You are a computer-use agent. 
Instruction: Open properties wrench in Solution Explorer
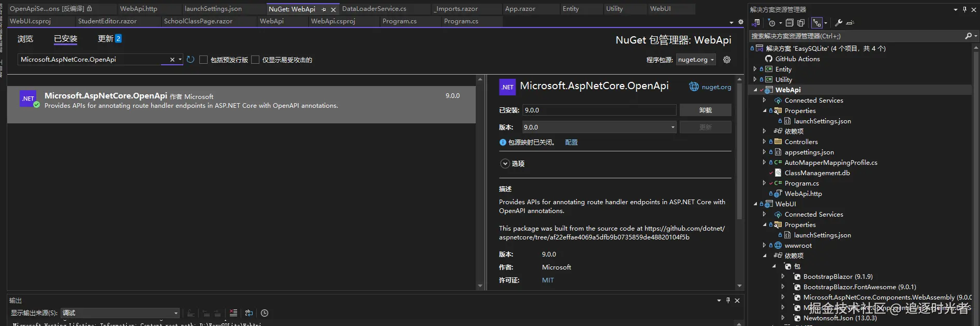pos(839,23)
